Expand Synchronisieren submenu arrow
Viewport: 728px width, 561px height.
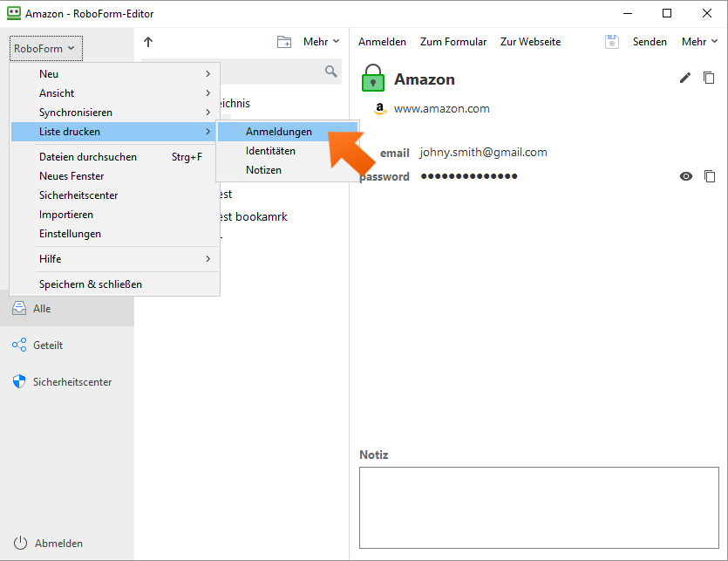pos(208,113)
